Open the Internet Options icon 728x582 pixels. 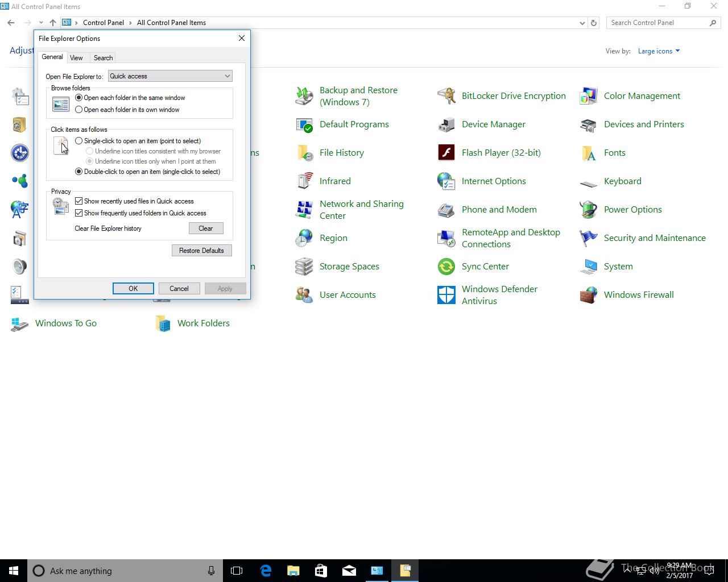coord(446,181)
